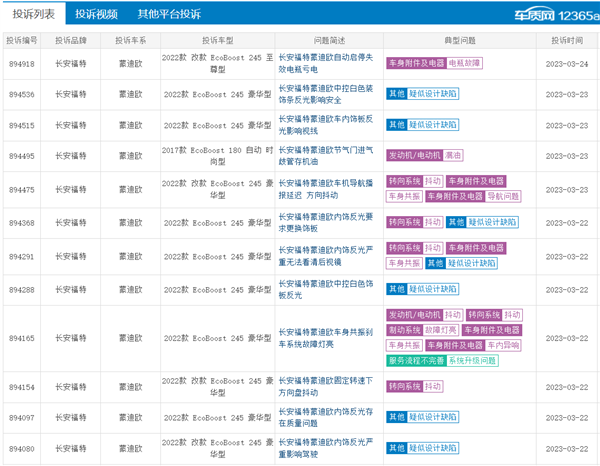Open complaint link 中控白色装饰条反光影响安全
The image size is (600, 466).
point(325,94)
